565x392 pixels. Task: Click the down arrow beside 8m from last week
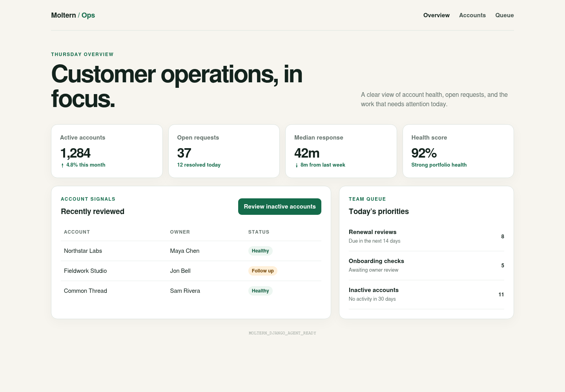click(297, 165)
